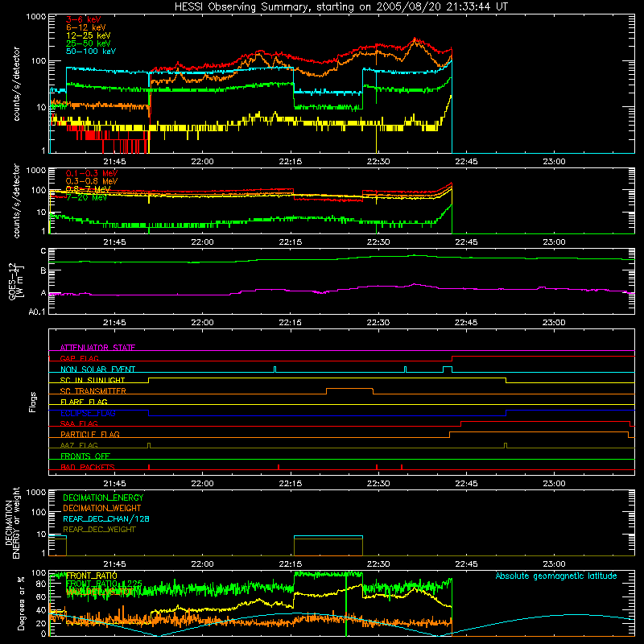
Task: Click the DECIMATION_WEIGHT legend label
Action: click(102, 508)
